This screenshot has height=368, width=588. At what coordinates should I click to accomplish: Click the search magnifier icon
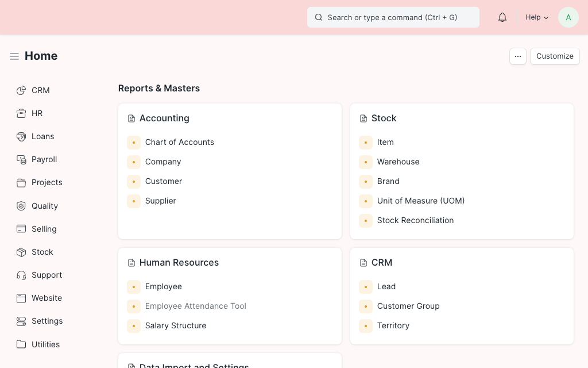pos(318,17)
